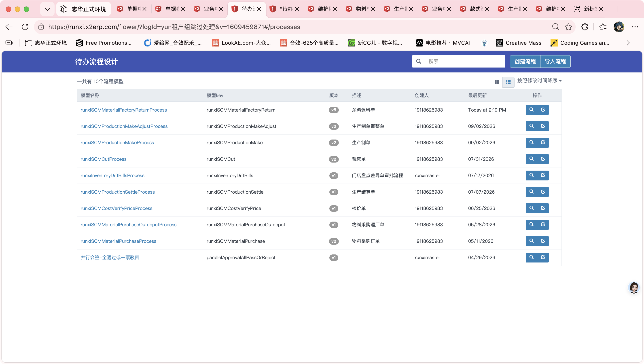Close the active 待办 tab
644x364 pixels.
pos(259,9)
